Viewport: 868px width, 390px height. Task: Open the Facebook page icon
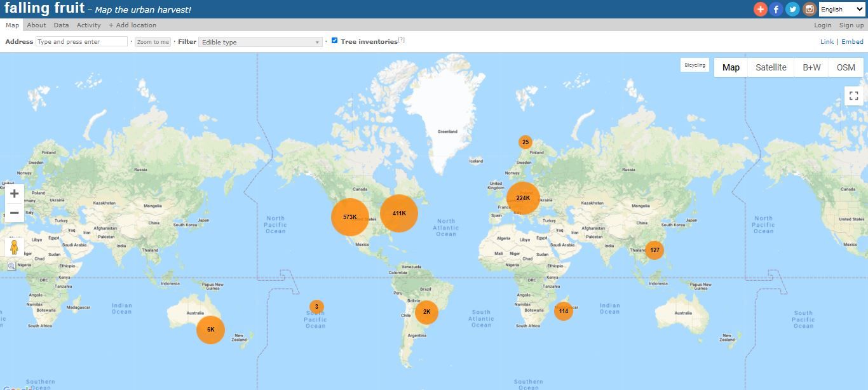tap(776, 9)
